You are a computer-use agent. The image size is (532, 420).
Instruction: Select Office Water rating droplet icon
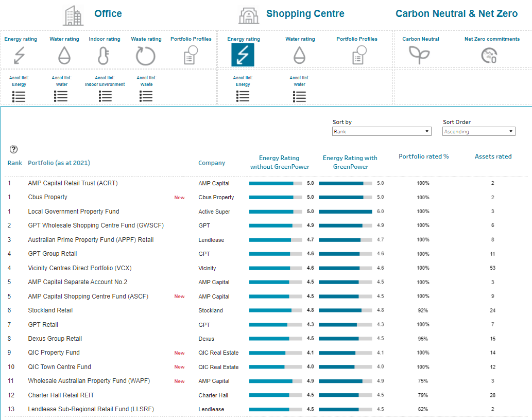coord(64,55)
